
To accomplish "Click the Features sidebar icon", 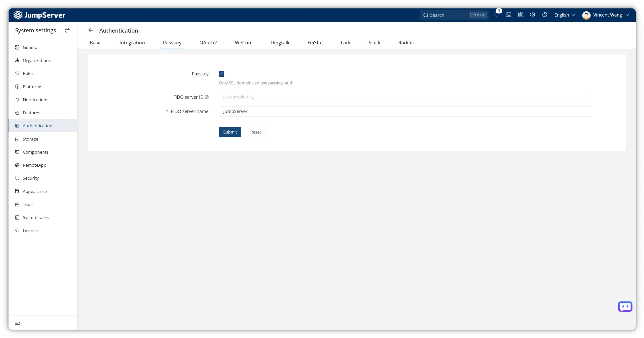I will click(17, 113).
